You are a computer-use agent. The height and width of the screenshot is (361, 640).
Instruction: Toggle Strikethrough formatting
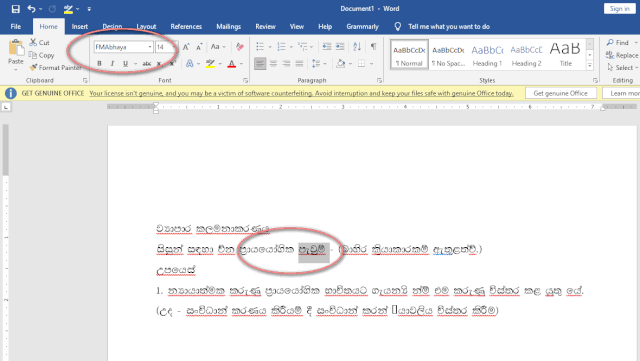click(147, 64)
